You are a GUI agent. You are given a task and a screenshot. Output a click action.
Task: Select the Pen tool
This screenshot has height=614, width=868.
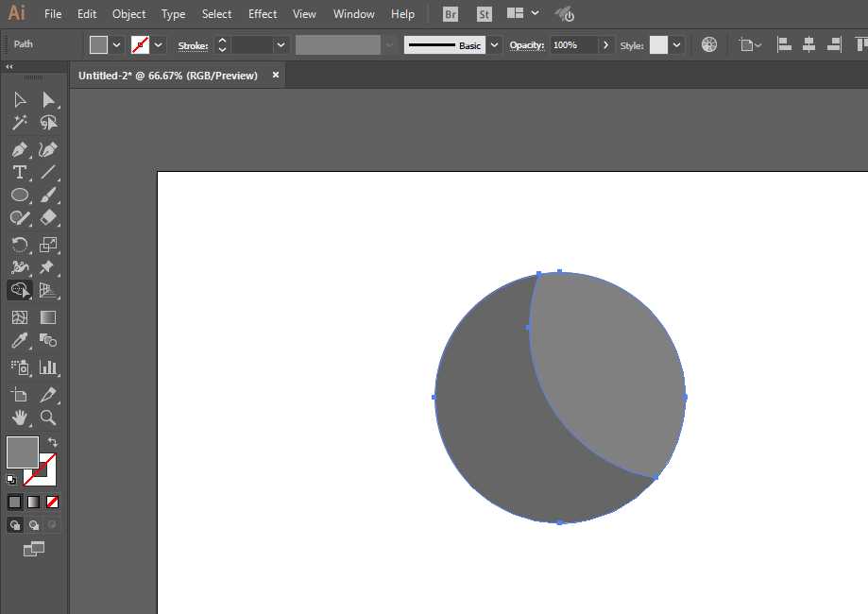pos(19,149)
